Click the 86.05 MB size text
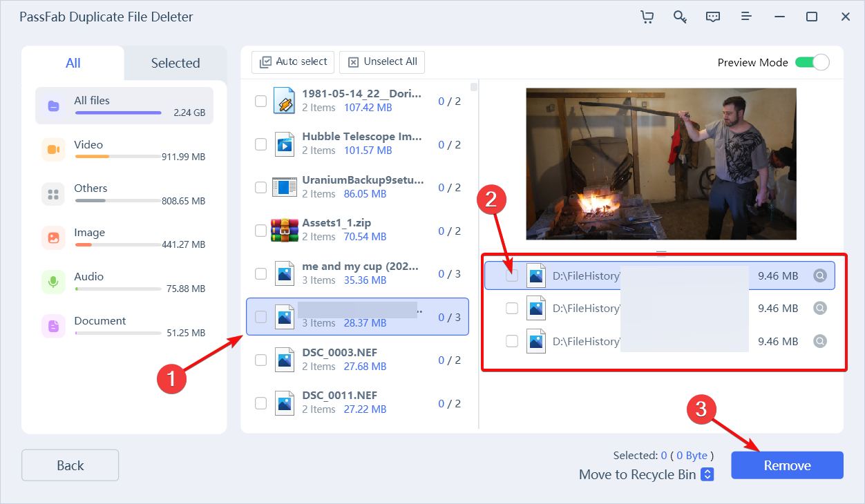Screen dimensions: 865x504 pos(365,194)
